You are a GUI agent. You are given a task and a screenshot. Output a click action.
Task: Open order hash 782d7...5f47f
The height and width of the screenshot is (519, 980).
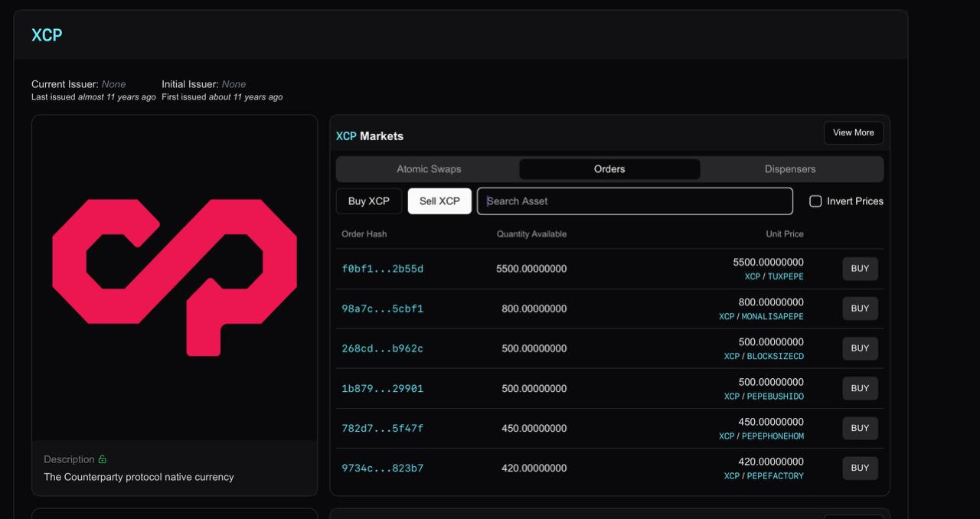pos(382,428)
